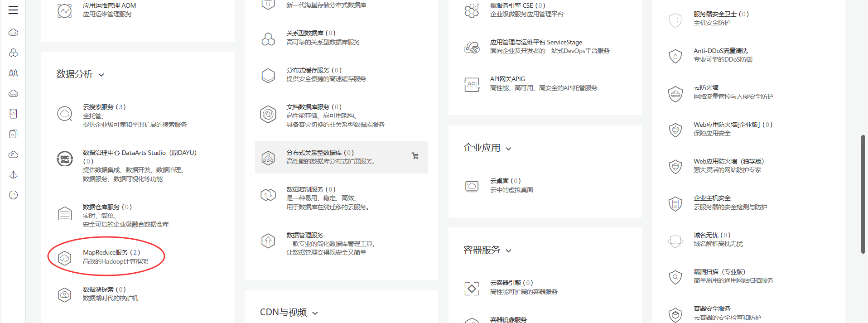Click the Anti-DDoS shield icon
This screenshot has width=868, height=323.
[x=675, y=56]
